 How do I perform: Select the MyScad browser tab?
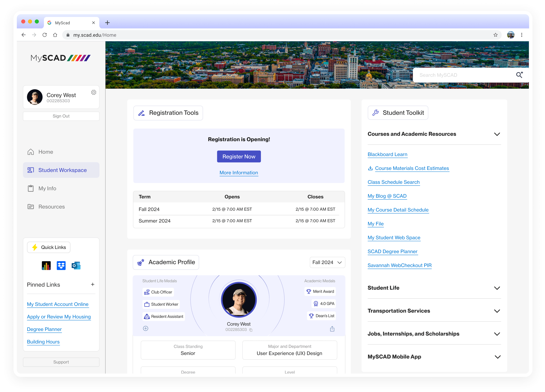pos(72,23)
